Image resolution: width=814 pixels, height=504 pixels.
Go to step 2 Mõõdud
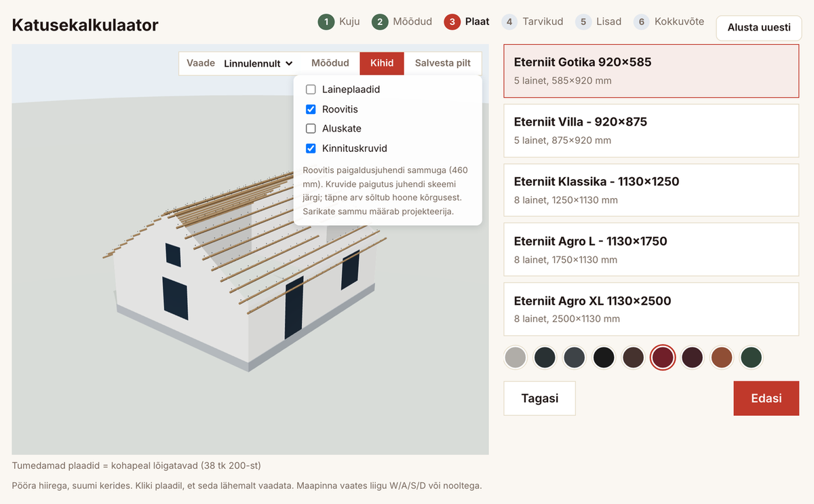point(402,22)
